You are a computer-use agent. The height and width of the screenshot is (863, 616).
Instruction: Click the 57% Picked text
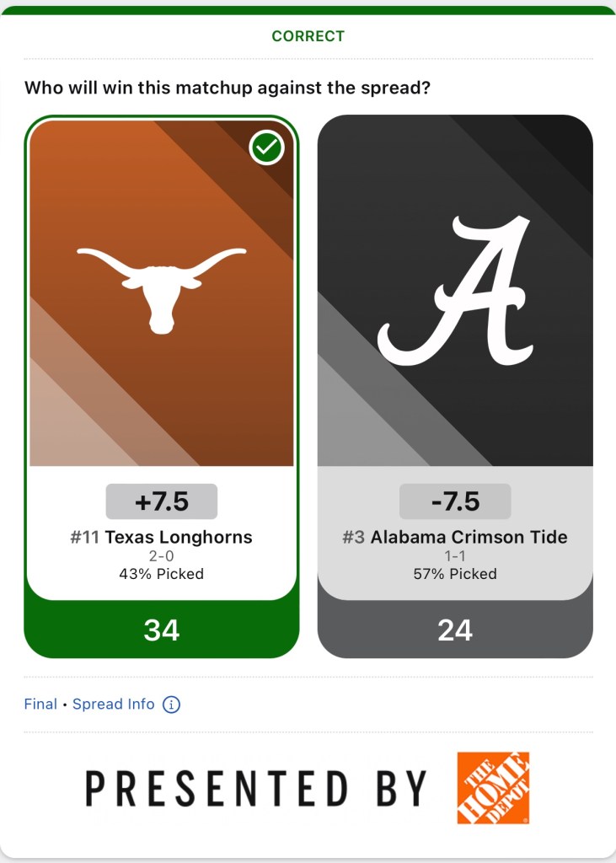point(455,574)
